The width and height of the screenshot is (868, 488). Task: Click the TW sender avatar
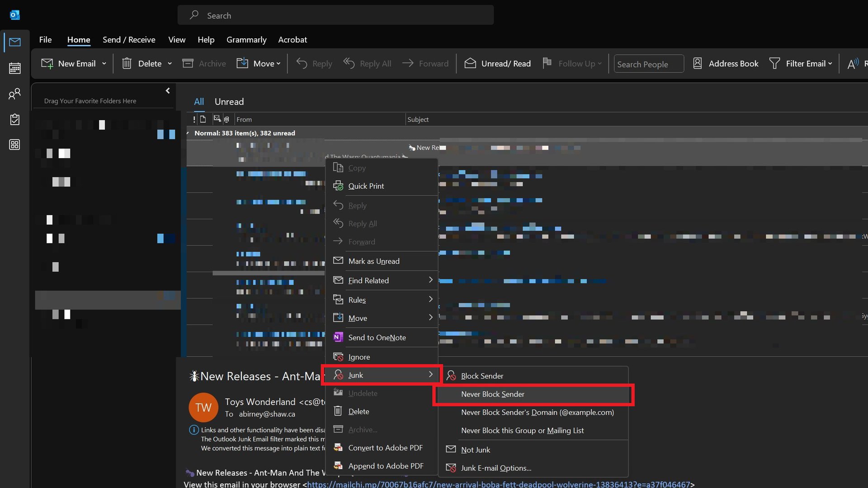(203, 408)
